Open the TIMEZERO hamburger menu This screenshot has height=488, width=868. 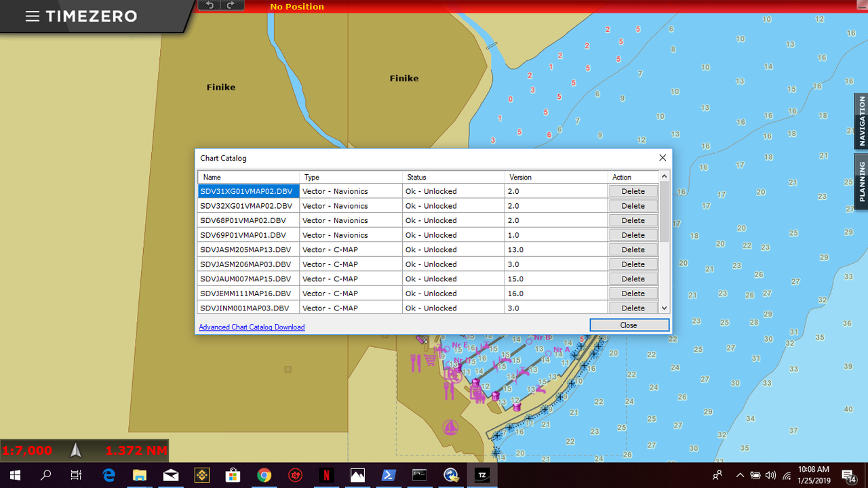(32, 16)
